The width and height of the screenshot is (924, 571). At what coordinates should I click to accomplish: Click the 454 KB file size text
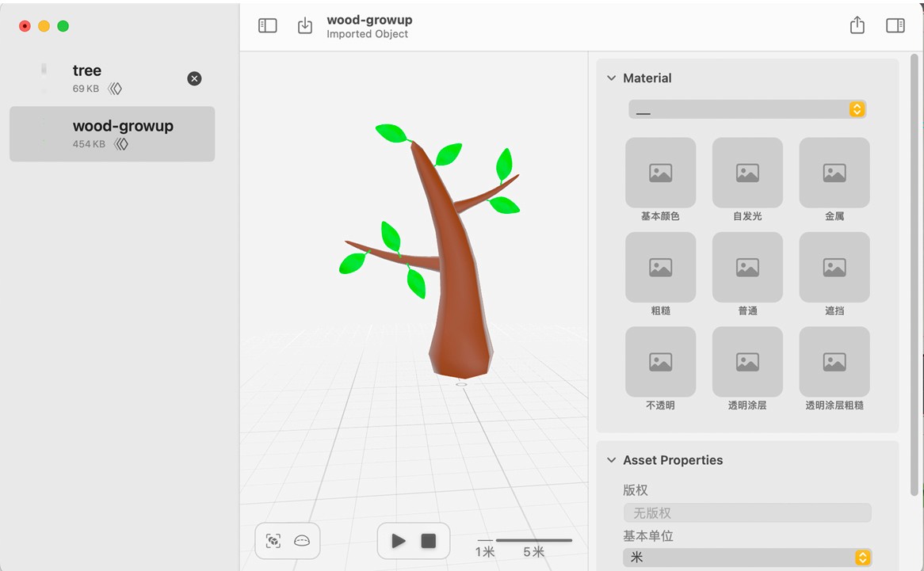click(x=89, y=144)
